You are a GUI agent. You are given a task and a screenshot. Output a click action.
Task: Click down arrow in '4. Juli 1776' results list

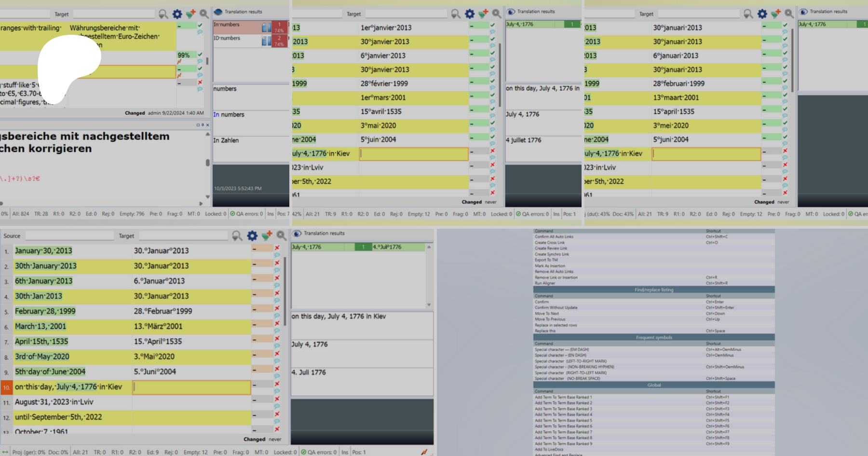click(x=429, y=305)
